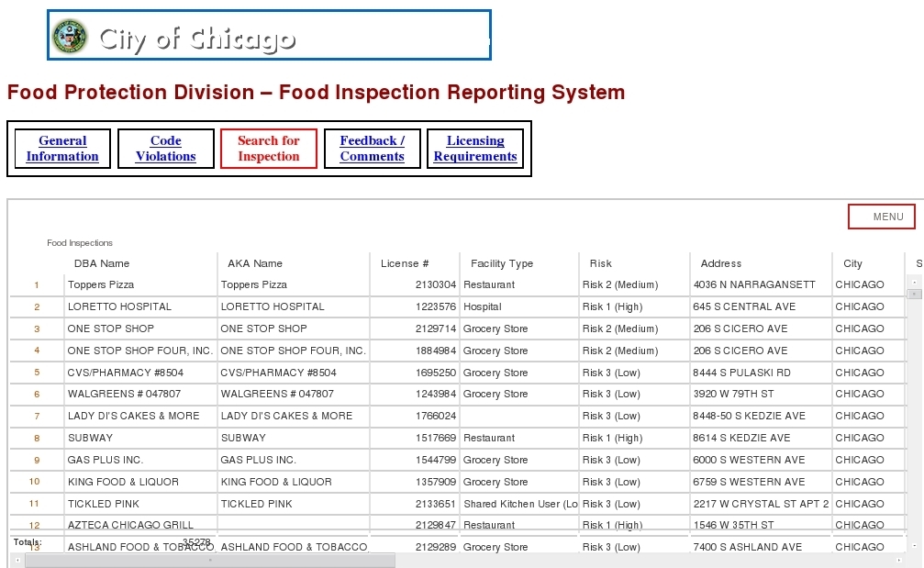
Task: Click address '7400 S ASHLAND AVE'
Action: pos(747,547)
